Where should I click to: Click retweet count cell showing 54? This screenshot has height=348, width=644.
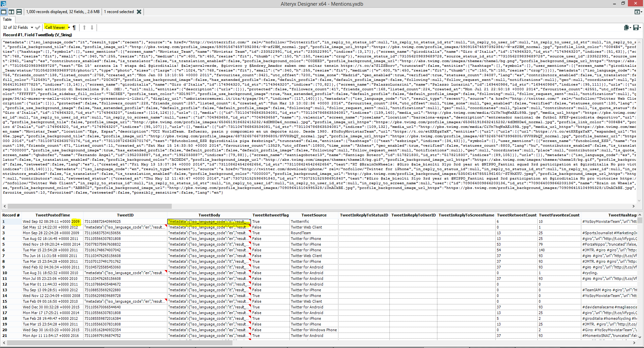click(x=517, y=250)
